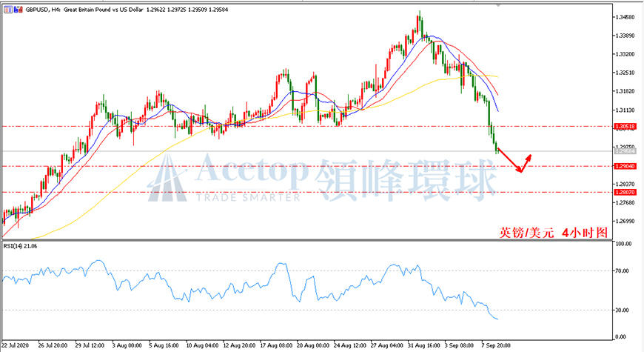Click the 27 Aug 04:00 time label
Viewport: 644px width, 352px height.
[x=387, y=345]
